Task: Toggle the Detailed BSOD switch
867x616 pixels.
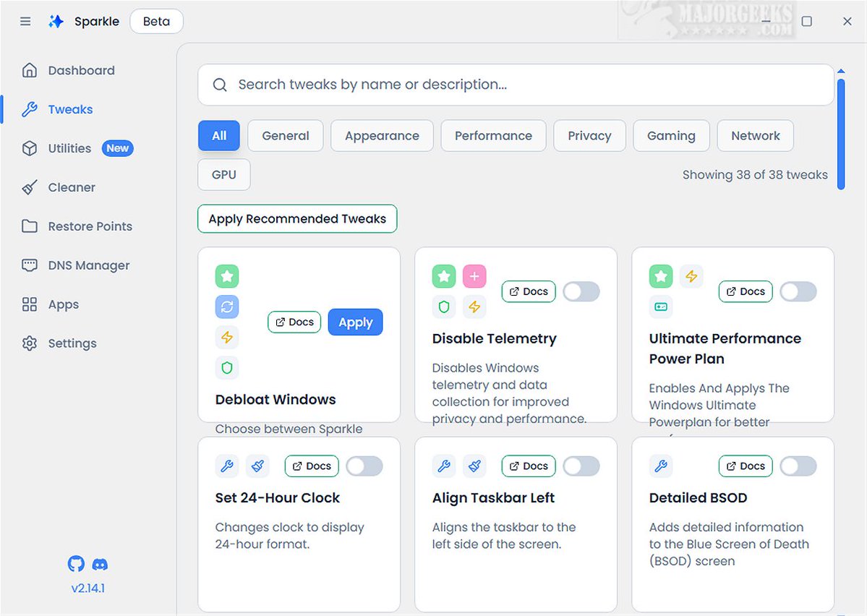Action: pyautogui.click(x=798, y=466)
